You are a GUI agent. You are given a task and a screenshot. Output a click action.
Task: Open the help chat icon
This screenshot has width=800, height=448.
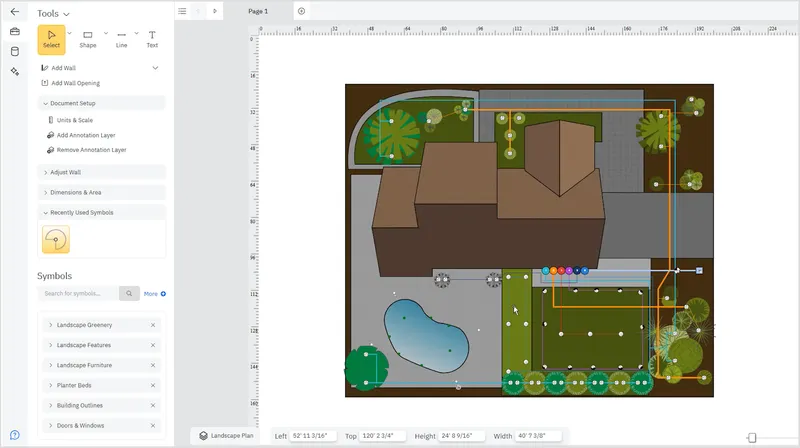[15, 435]
